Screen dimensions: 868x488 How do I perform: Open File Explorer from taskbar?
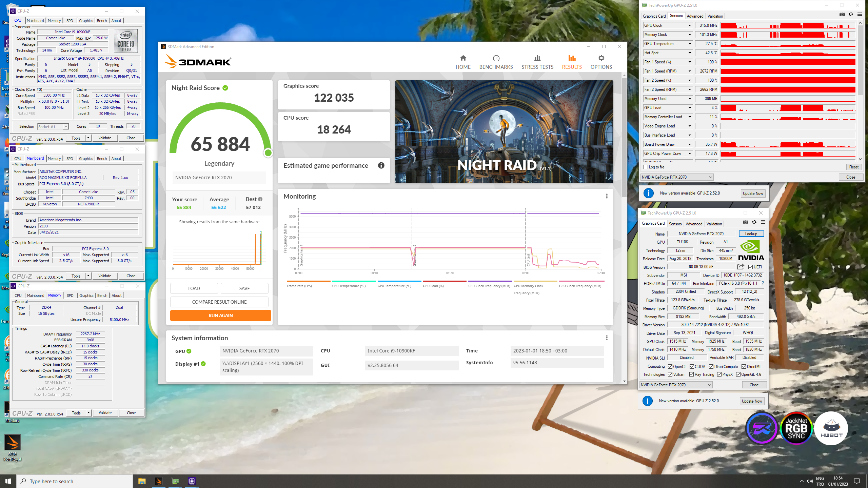(142, 481)
